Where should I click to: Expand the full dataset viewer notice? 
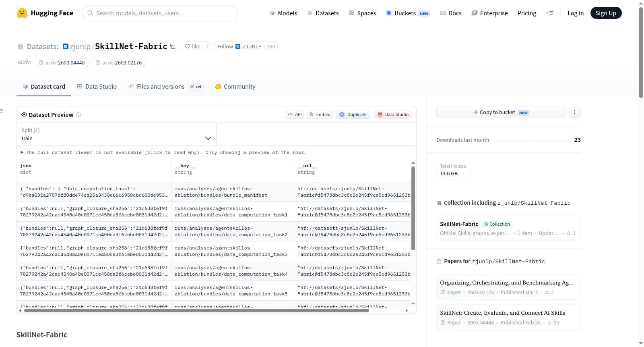[163, 152]
